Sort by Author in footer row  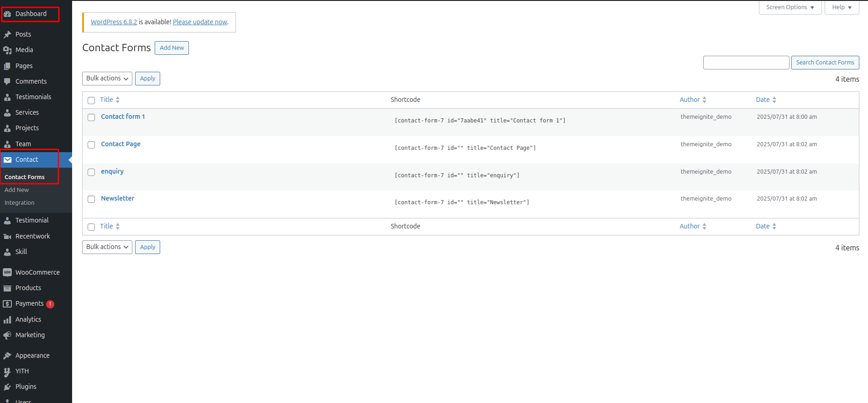click(x=693, y=226)
